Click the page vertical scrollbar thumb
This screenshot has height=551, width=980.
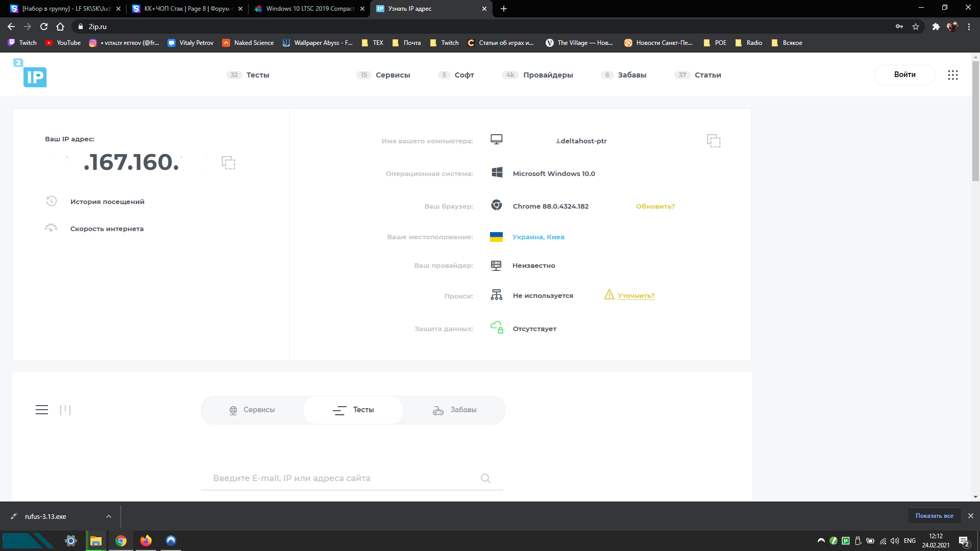(975, 121)
